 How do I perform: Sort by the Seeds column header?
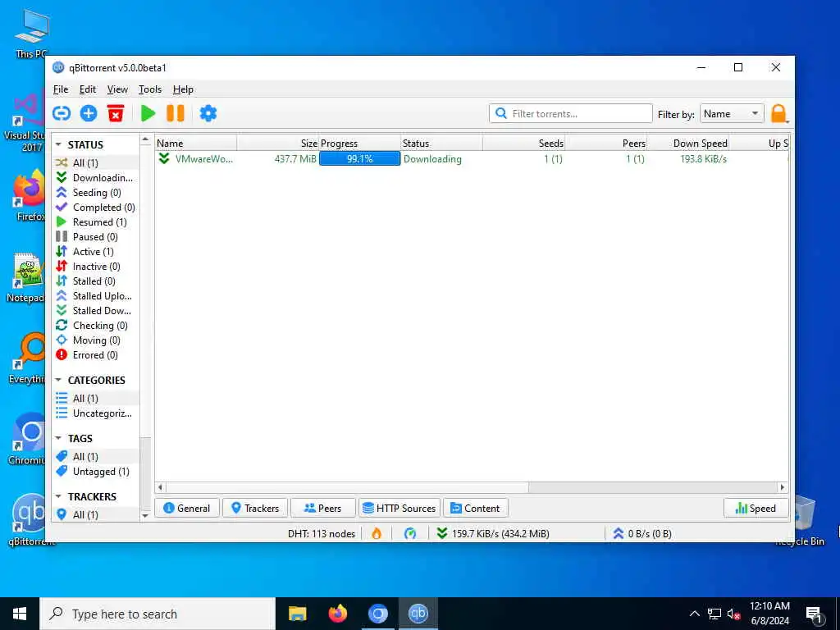click(x=524, y=143)
